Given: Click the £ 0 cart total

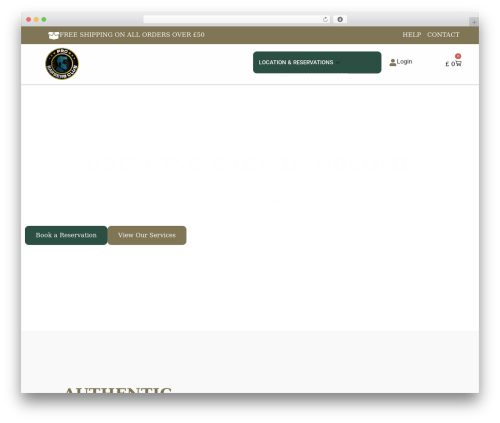Looking at the screenshot, I should [x=450, y=64].
